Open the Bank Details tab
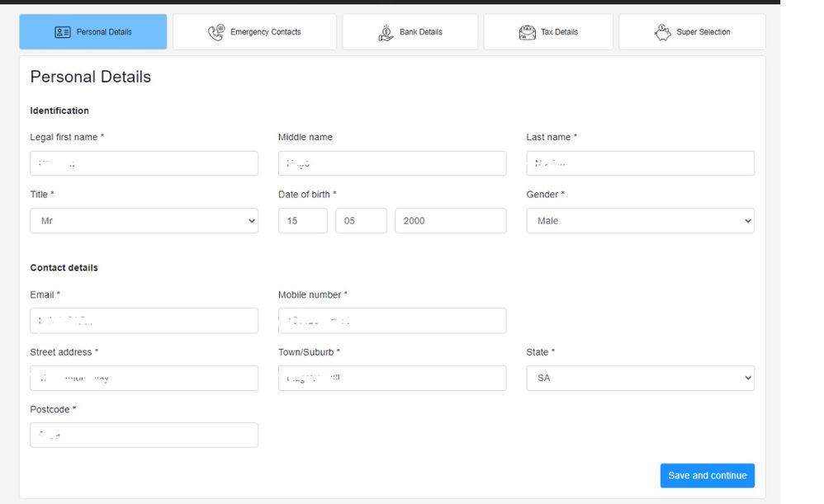The height and width of the screenshot is (504, 824). [x=410, y=32]
